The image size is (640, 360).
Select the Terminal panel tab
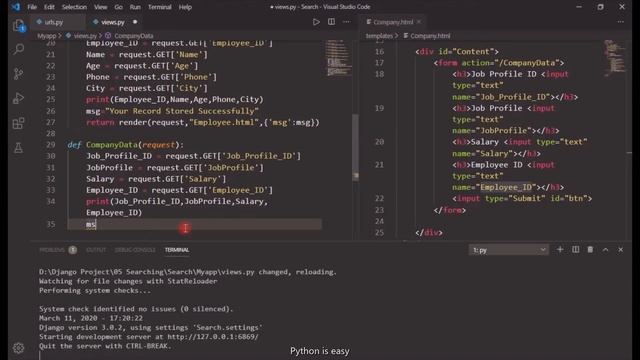(x=177, y=250)
